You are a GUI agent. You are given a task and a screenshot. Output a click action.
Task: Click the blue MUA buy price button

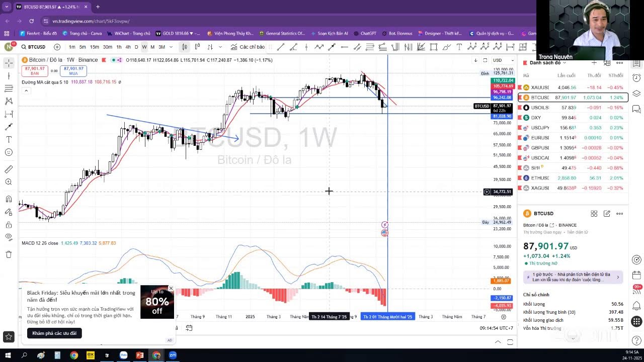pos(73,71)
